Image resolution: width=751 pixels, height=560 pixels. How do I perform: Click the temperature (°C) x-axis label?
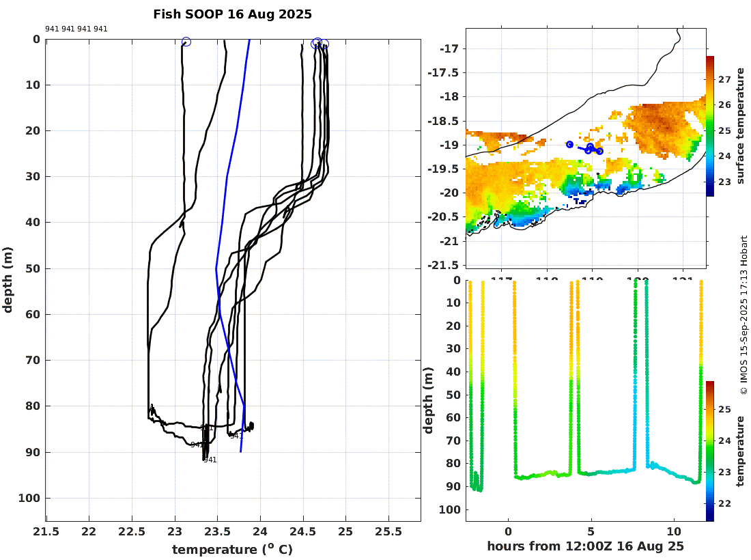[x=232, y=549]
